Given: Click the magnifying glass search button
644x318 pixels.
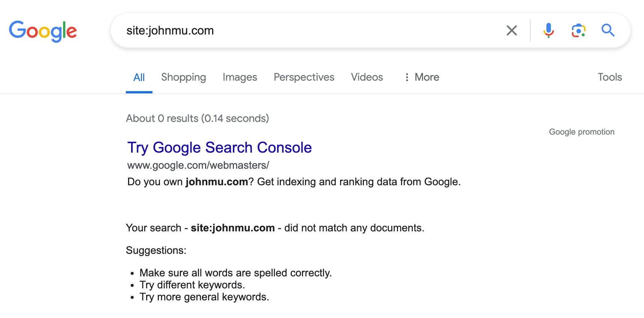Looking at the screenshot, I should click(x=608, y=30).
